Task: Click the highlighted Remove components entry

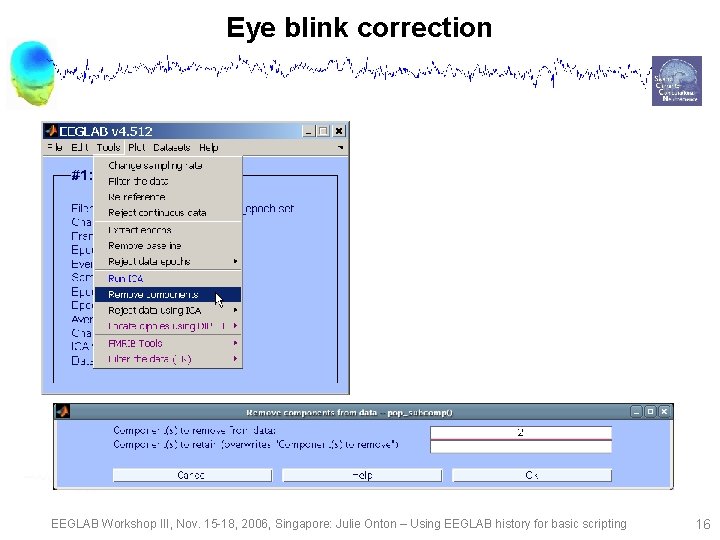Action: [168, 295]
